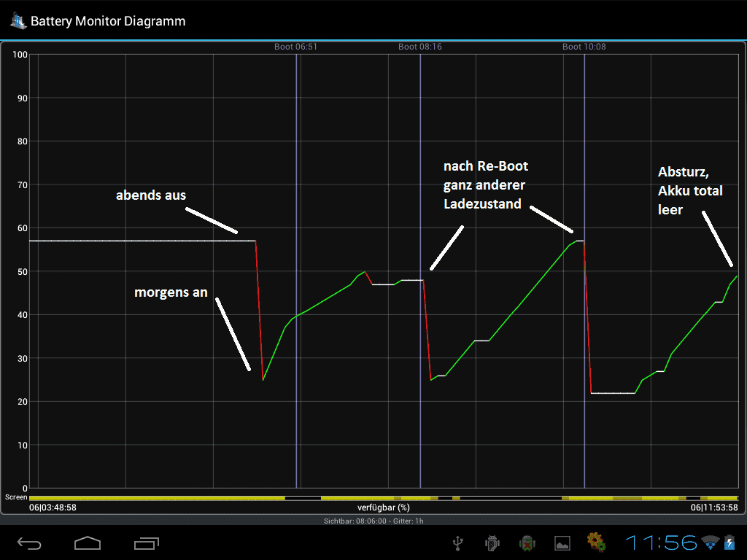Screen dimensions: 747x560
Task: Select the Boot 08:16 marker label
Action: pos(419,47)
